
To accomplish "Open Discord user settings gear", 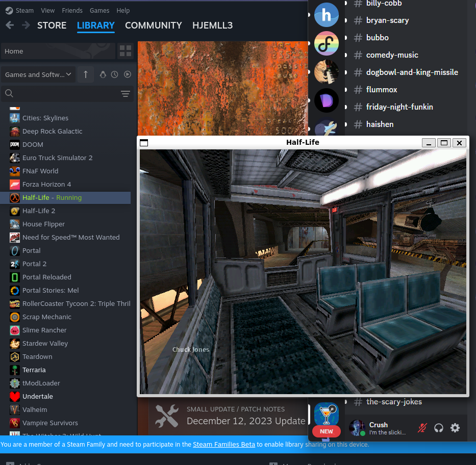I will pyautogui.click(x=455, y=428).
